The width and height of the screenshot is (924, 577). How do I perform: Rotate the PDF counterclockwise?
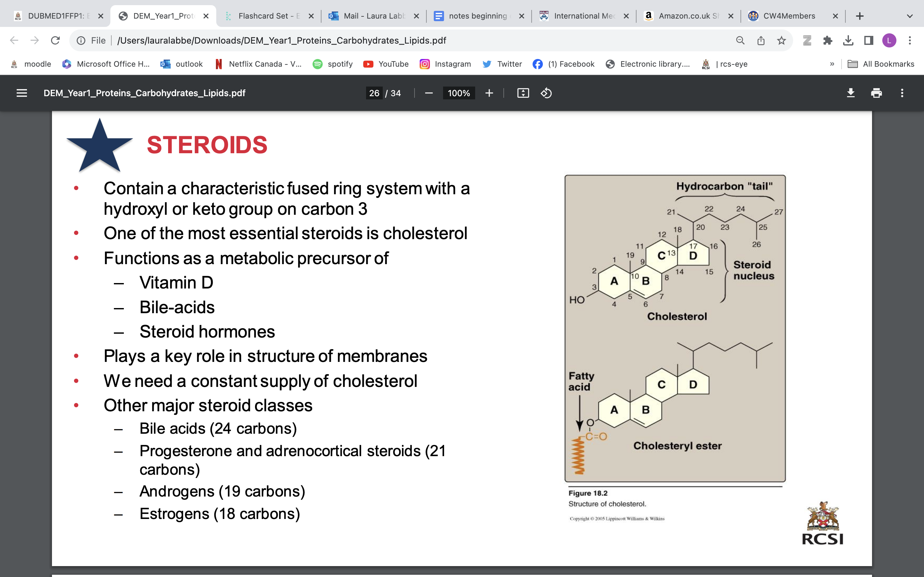pyautogui.click(x=546, y=93)
